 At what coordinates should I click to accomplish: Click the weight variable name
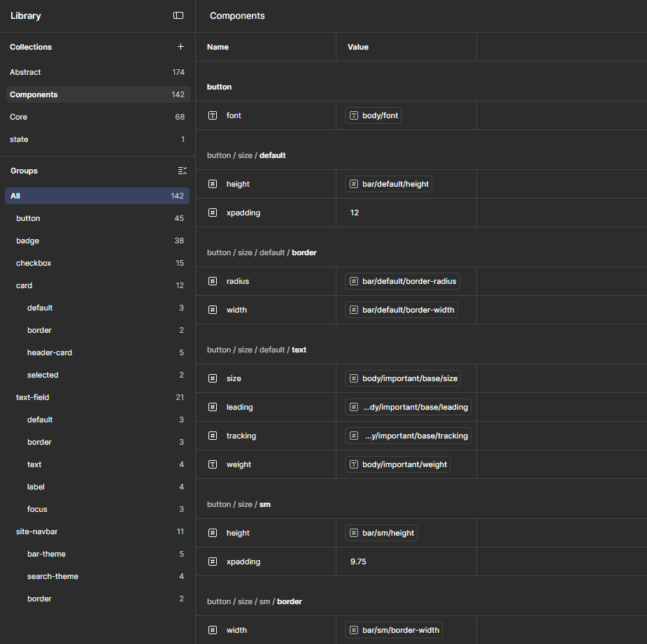pos(239,464)
